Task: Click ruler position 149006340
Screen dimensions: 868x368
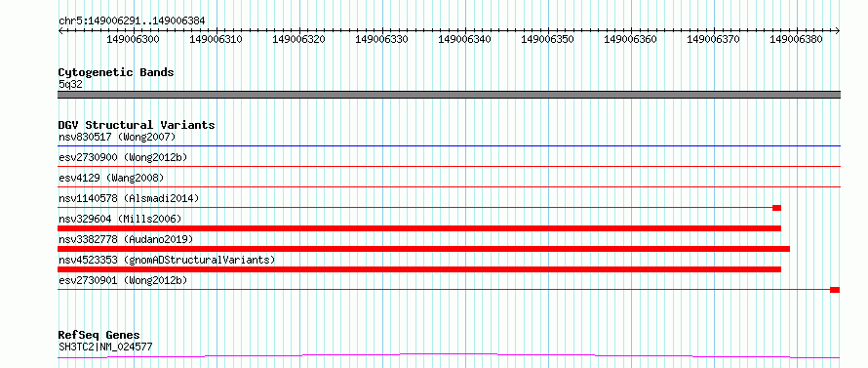Action: [464, 39]
